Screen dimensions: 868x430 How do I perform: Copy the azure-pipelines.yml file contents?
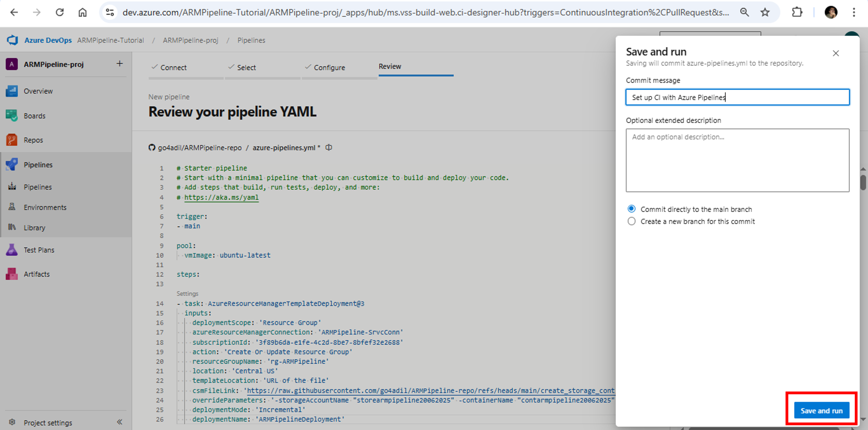point(328,147)
